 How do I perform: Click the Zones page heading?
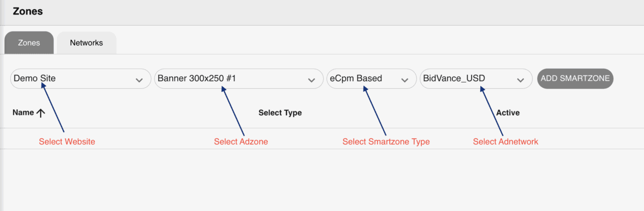[28, 11]
